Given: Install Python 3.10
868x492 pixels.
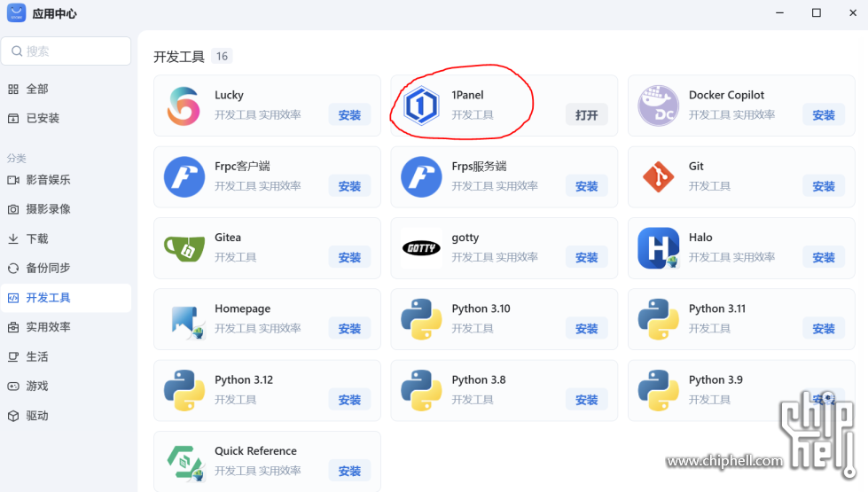Looking at the screenshot, I should (587, 328).
